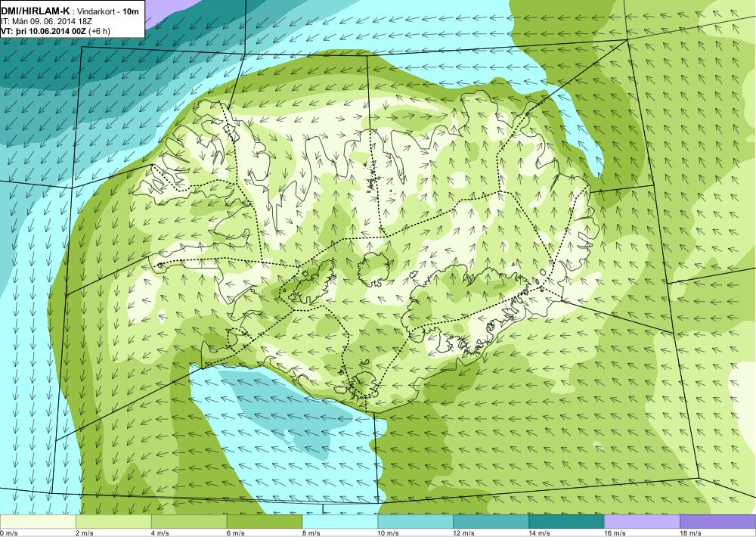
Task: Click the darker green 6–8 m/s legend swatch
Action: pyautogui.click(x=265, y=522)
